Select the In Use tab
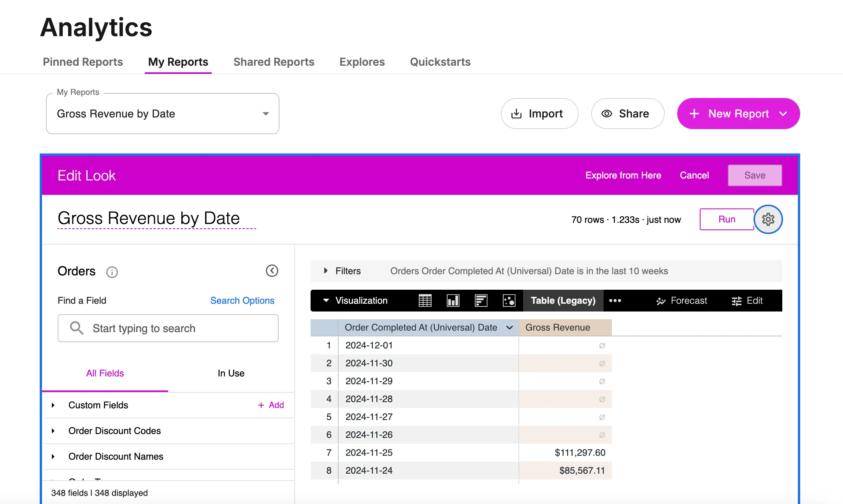This screenshot has height=504, width=843. pyautogui.click(x=231, y=373)
